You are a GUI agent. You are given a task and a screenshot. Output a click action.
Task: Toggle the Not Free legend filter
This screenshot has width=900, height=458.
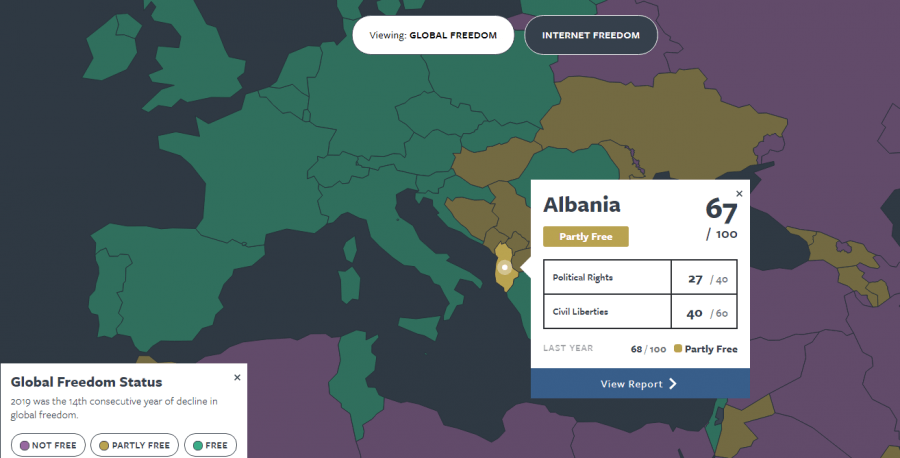click(48, 445)
